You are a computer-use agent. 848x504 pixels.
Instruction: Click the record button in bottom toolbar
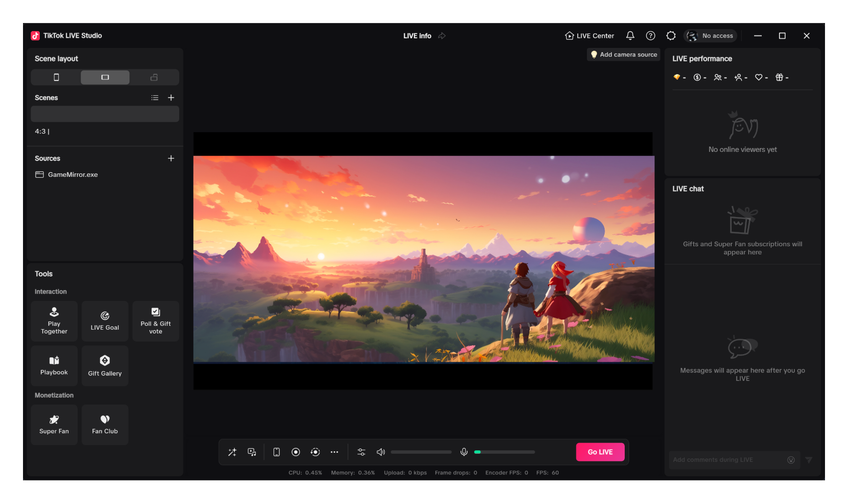pyautogui.click(x=296, y=452)
